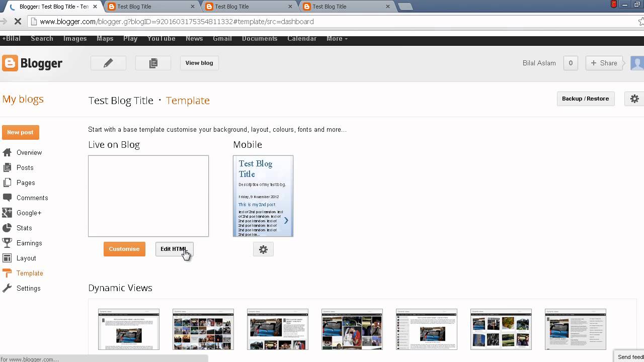Click the notifications count 0 box
Image resolution: width=644 pixels, height=362 pixels.
[x=571, y=63]
